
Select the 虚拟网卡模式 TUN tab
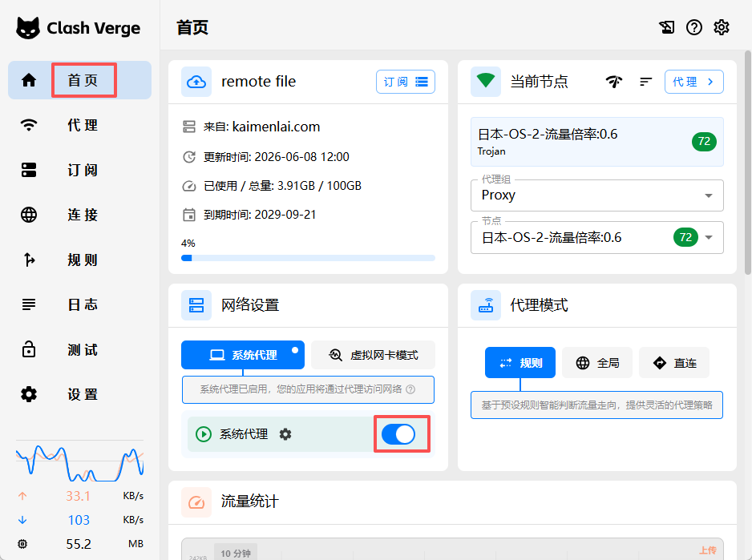pyautogui.click(x=373, y=355)
